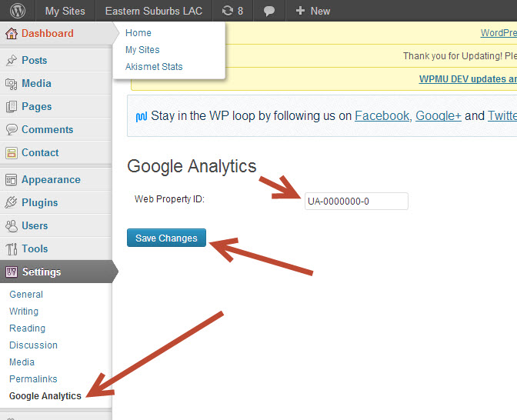Click the Tools wrench icon
This screenshot has width=517, height=420.
[x=12, y=249]
